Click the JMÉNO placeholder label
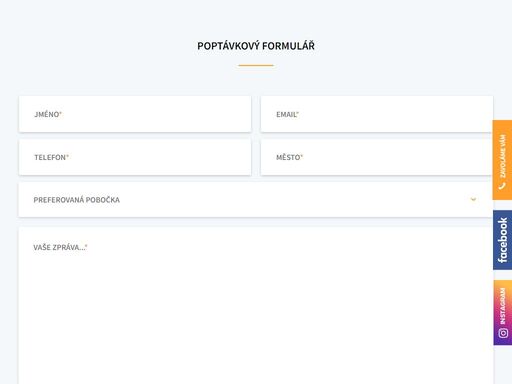The height and width of the screenshot is (384, 512). coord(48,114)
